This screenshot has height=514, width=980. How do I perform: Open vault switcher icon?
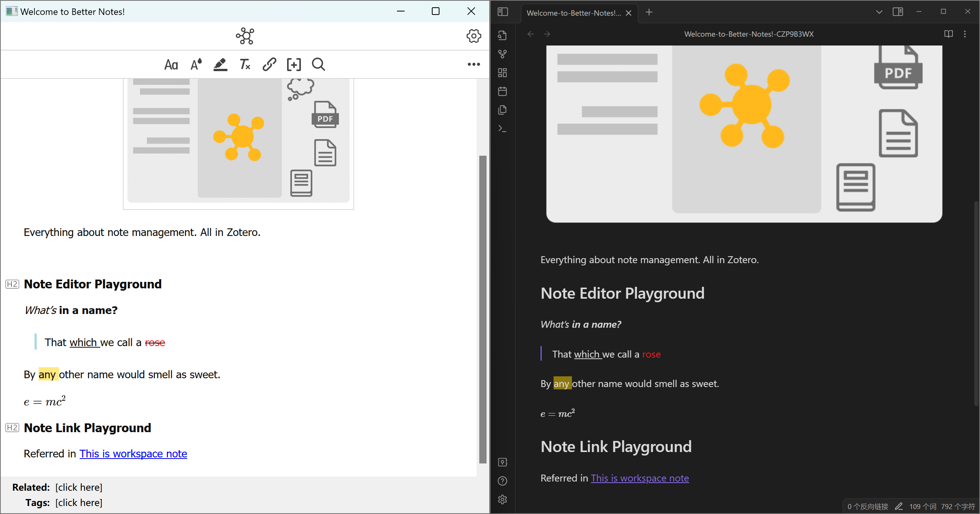click(x=503, y=462)
